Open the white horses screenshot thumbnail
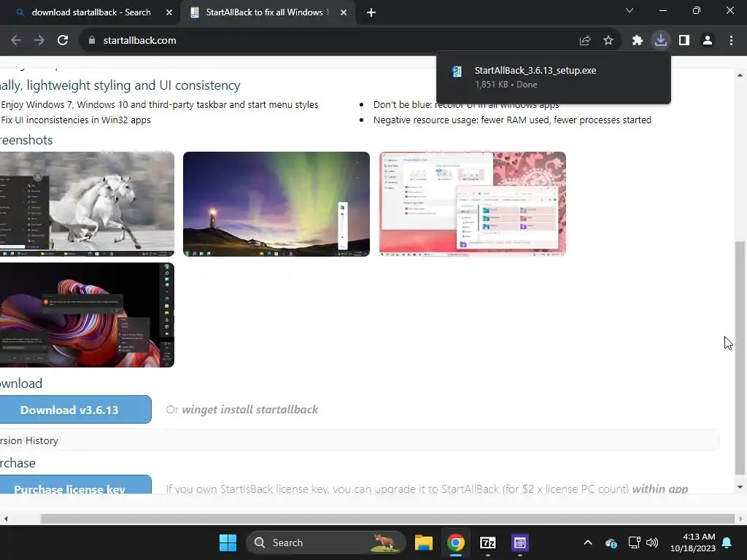This screenshot has height=560, width=747. (x=87, y=204)
